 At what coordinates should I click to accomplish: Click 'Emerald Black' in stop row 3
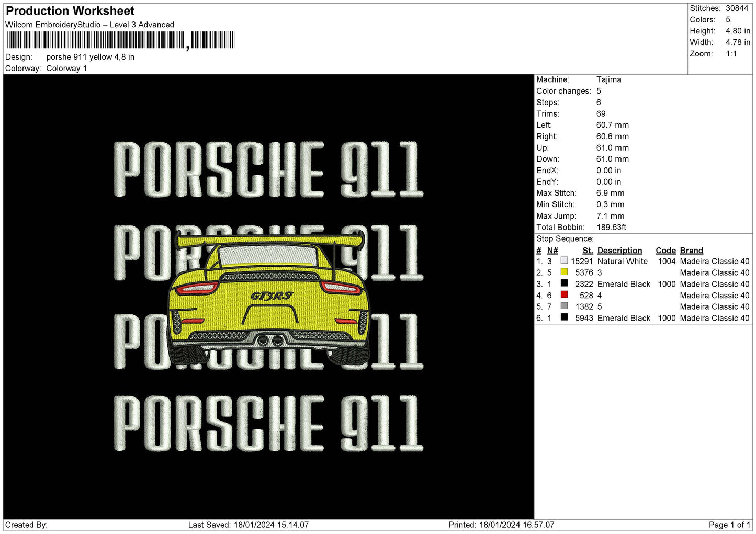(624, 284)
